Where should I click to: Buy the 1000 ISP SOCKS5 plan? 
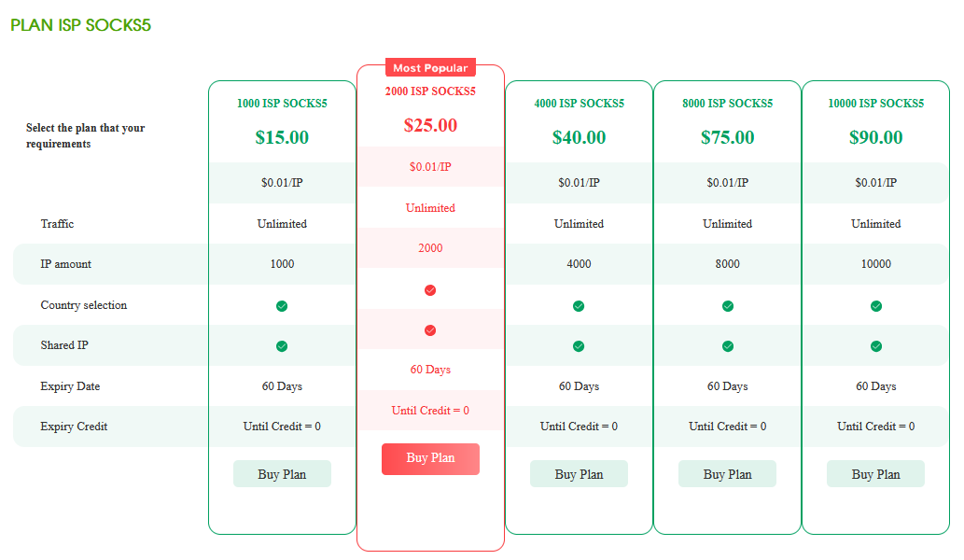pos(282,474)
